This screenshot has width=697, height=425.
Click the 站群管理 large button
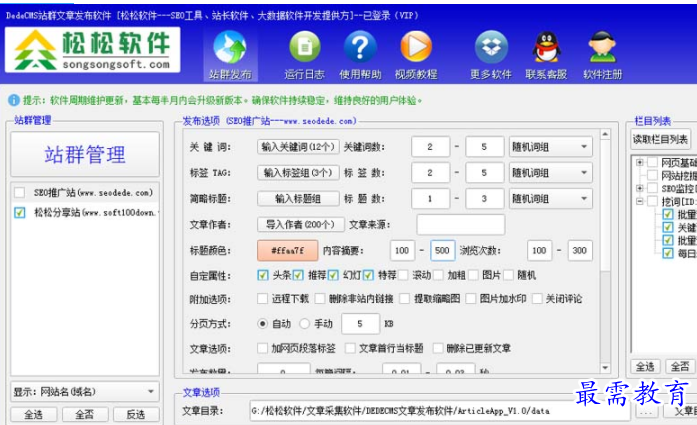(85, 154)
